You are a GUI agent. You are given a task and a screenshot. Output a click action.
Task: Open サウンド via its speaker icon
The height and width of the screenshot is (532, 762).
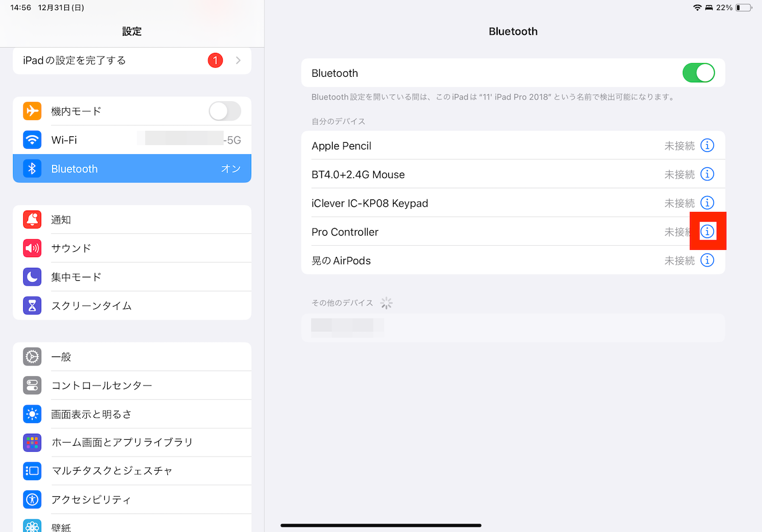coord(32,248)
